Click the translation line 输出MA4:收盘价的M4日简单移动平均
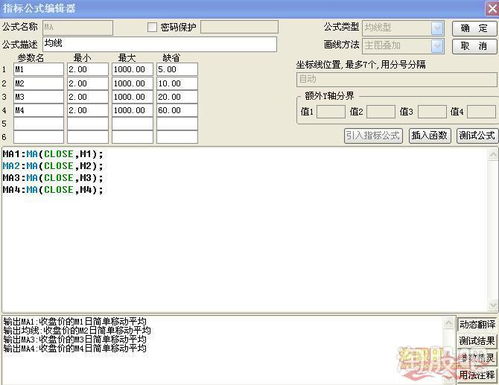Viewport: 499px width, 385px height. (75, 348)
